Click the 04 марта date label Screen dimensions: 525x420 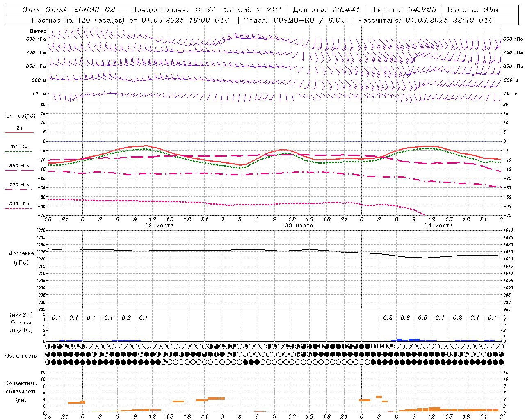pyautogui.click(x=438, y=226)
